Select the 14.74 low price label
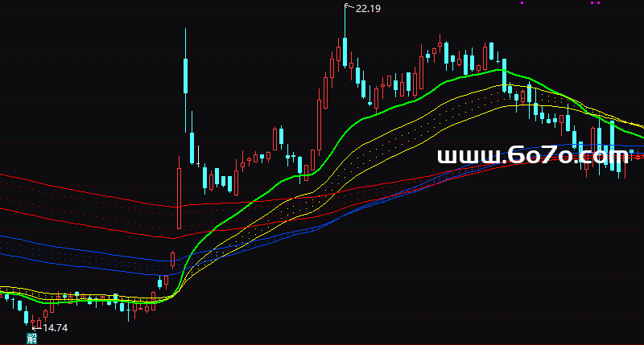 (x=55, y=328)
